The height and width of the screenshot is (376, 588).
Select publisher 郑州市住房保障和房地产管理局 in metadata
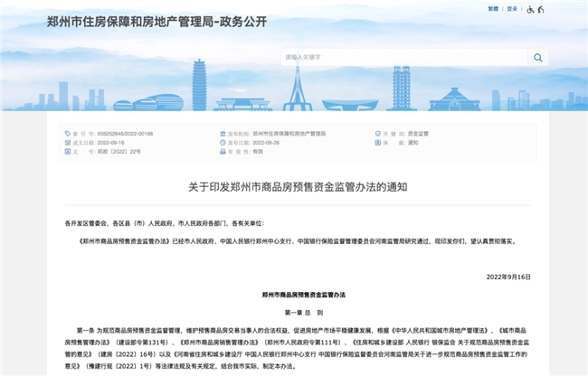pyautogui.click(x=289, y=134)
